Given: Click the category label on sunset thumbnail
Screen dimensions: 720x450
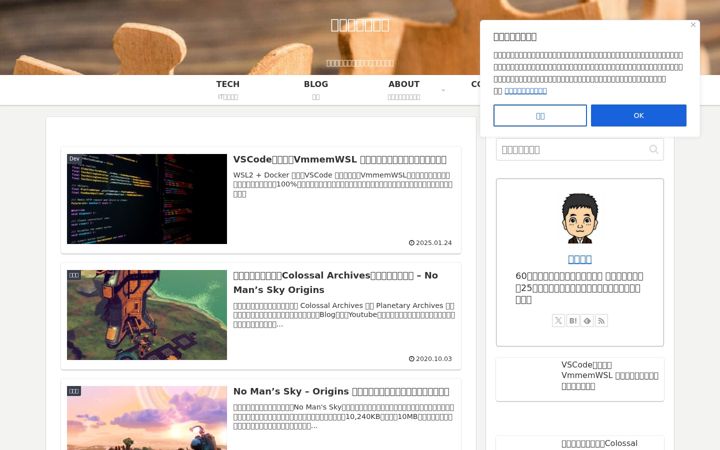Looking at the screenshot, I should (x=74, y=391).
